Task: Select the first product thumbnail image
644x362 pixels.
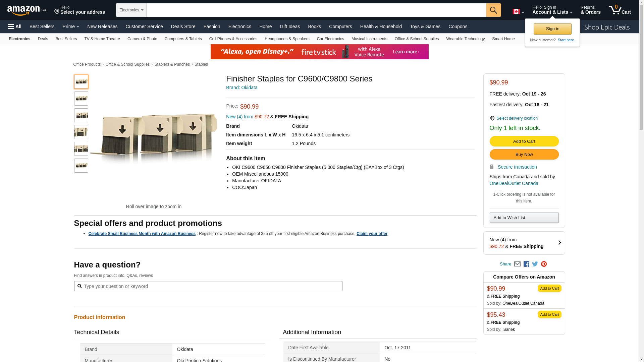Action: (81, 82)
